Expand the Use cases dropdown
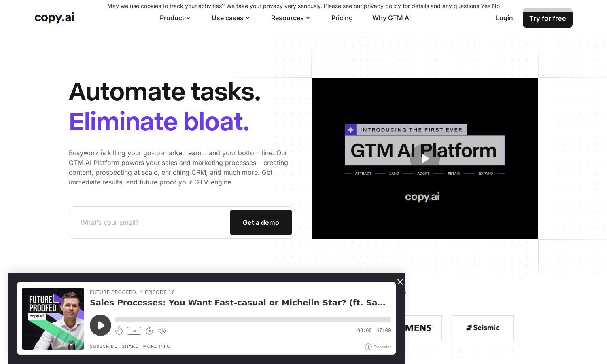Viewport: 607px width, 364px height. 231,18
